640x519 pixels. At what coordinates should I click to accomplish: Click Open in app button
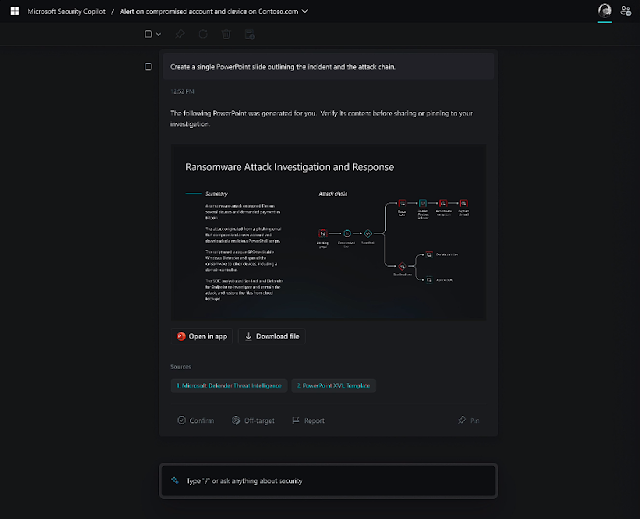pos(202,336)
